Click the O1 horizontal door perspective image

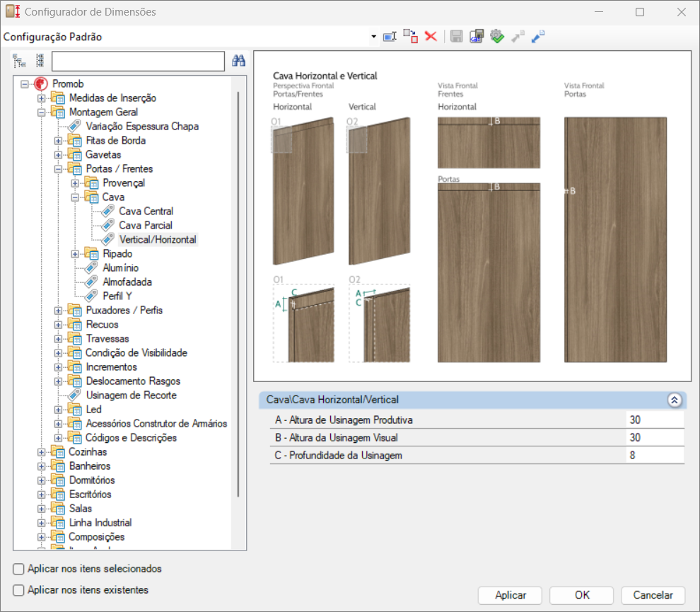coord(303,191)
